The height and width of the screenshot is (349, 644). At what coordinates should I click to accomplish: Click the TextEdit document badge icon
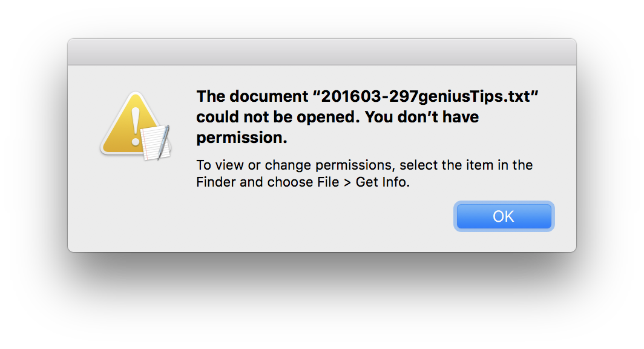(x=154, y=143)
